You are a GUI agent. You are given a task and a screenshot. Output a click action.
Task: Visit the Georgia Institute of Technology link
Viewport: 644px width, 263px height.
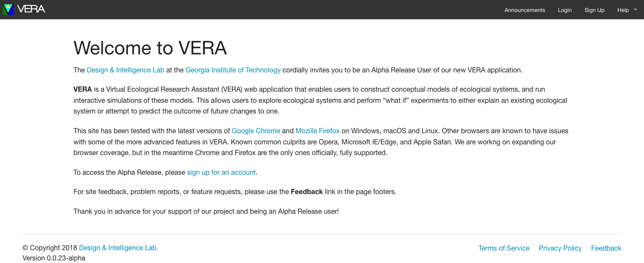point(233,70)
